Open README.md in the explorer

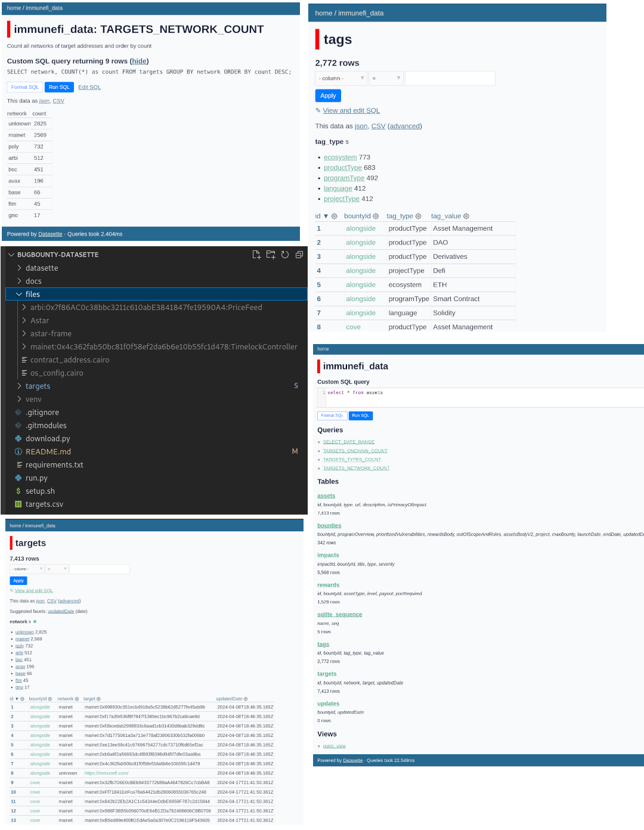[x=48, y=452]
